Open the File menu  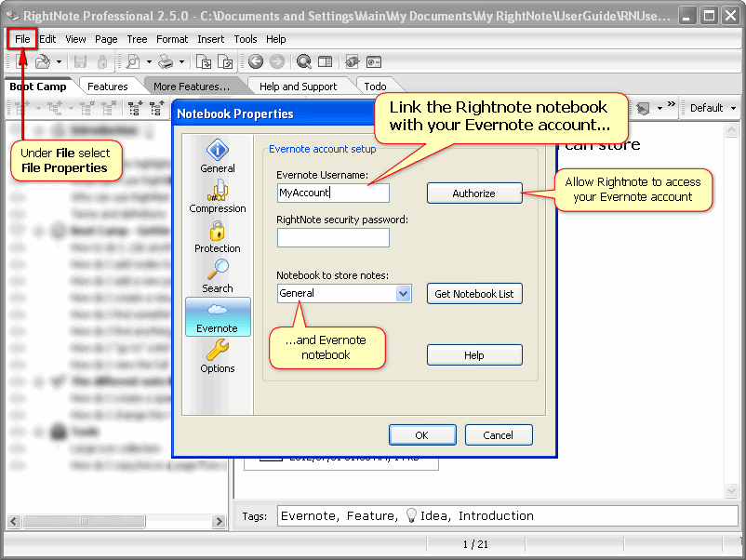(22, 39)
